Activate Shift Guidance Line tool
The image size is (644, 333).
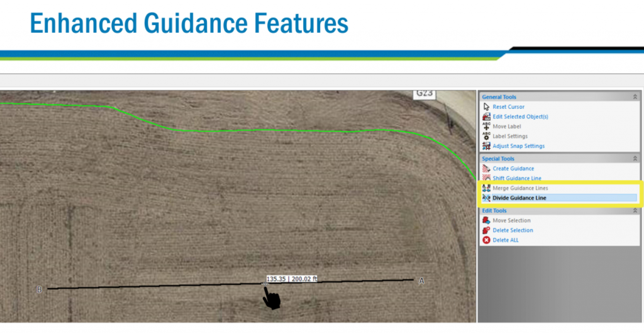pyautogui.click(x=517, y=178)
